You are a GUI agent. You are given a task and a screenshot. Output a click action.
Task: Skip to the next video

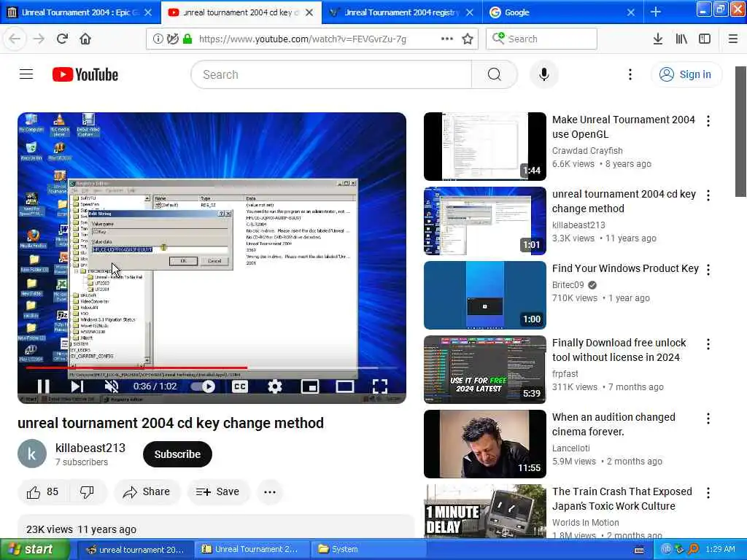point(77,386)
